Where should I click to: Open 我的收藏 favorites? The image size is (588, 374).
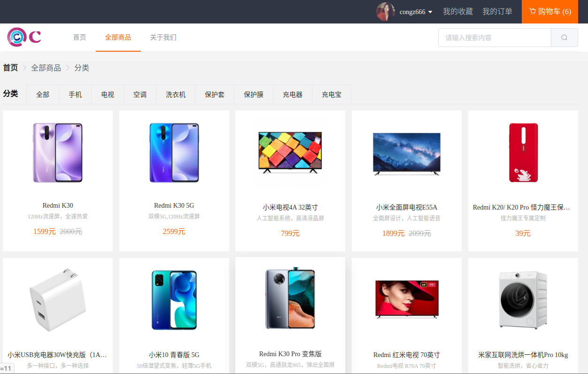pos(458,11)
